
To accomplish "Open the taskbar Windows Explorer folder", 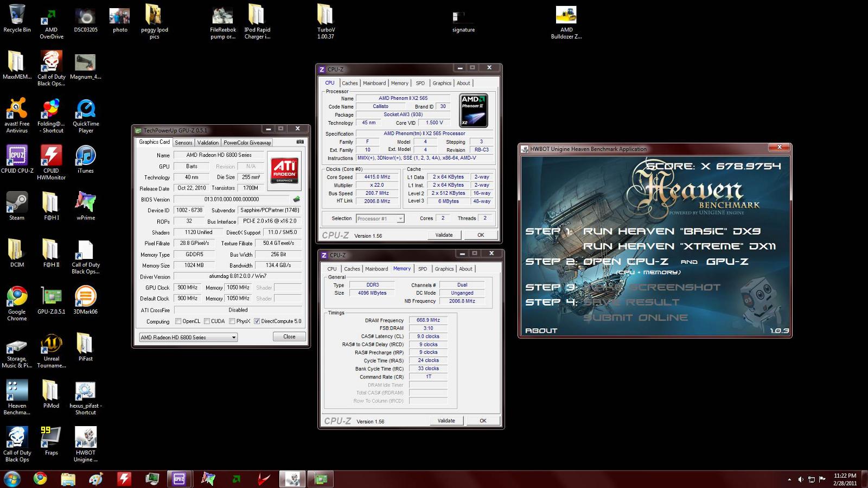I will click(x=68, y=479).
